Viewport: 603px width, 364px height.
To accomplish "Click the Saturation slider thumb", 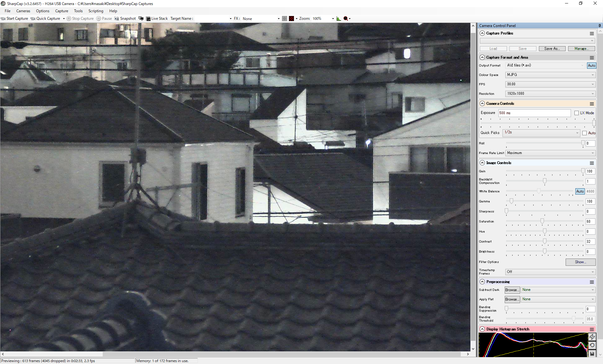I will pyautogui.click(x=542, y=221).
